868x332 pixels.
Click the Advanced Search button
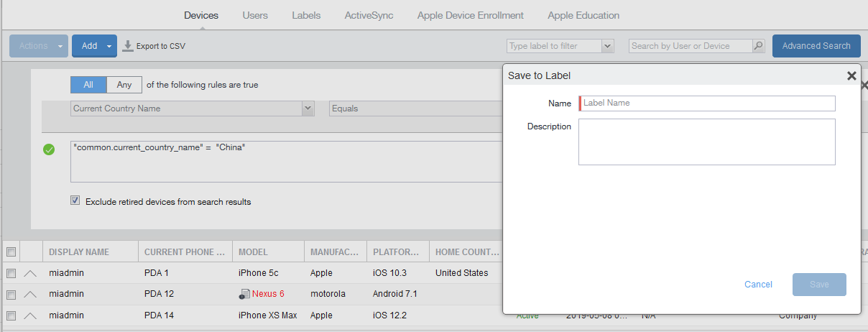pyautogui.click(x=816, y=46)
